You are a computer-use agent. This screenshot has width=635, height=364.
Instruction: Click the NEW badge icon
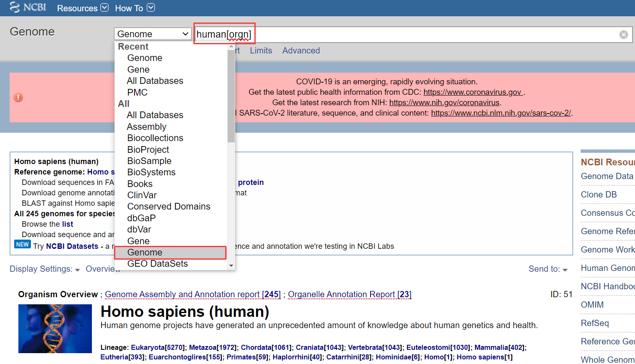coord(23,244)
